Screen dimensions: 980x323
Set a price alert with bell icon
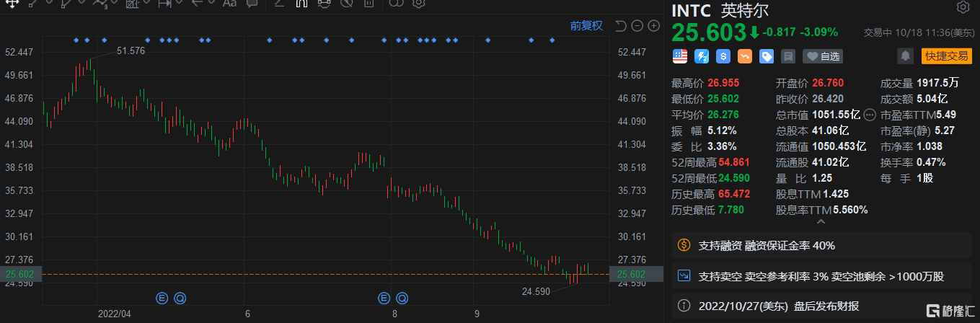(905, 56)
